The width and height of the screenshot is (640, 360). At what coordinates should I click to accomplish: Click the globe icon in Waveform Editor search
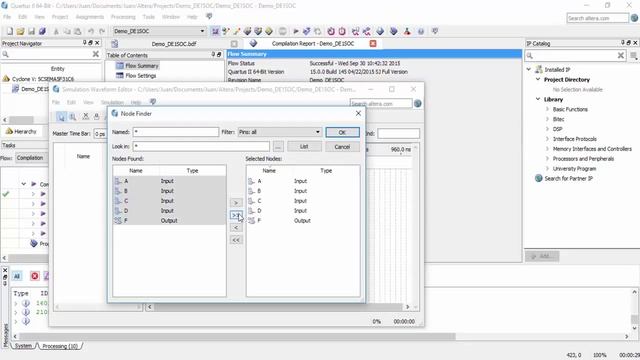tap(418, 104)
